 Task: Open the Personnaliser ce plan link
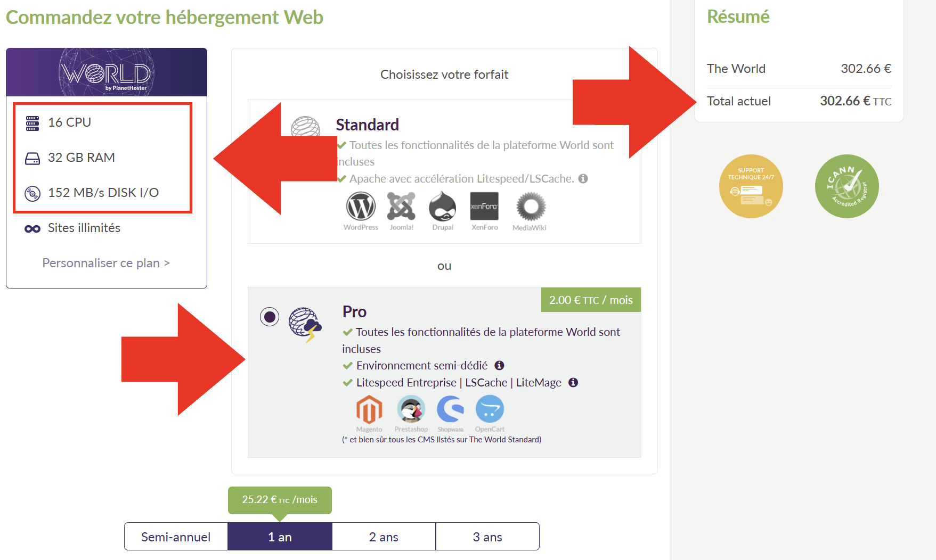[x=106, y=263]
